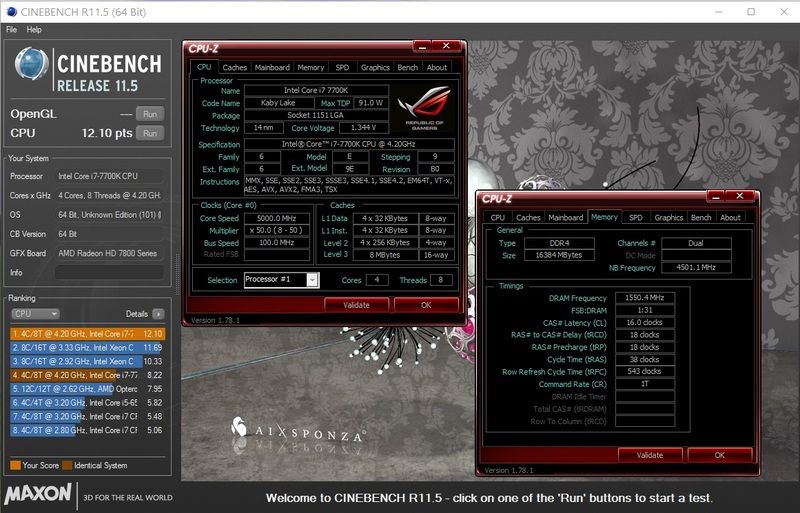The image size is (800, 513).
Task: Click Validate in the CPU-Z Memory window
Action: [650, 455]
